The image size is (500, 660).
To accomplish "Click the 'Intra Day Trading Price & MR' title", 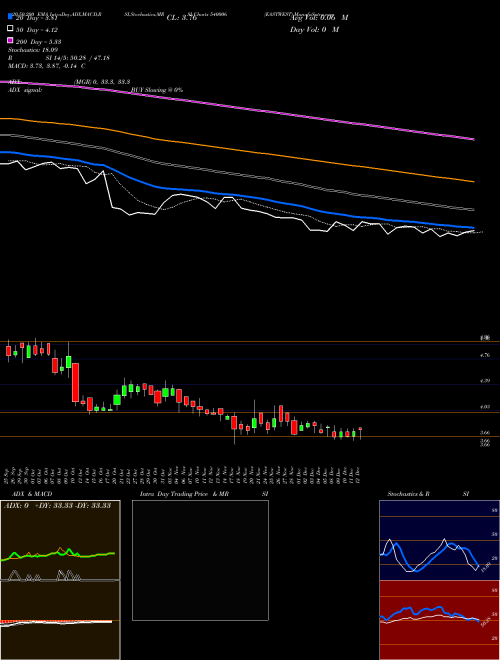I will tap(184, 494).
